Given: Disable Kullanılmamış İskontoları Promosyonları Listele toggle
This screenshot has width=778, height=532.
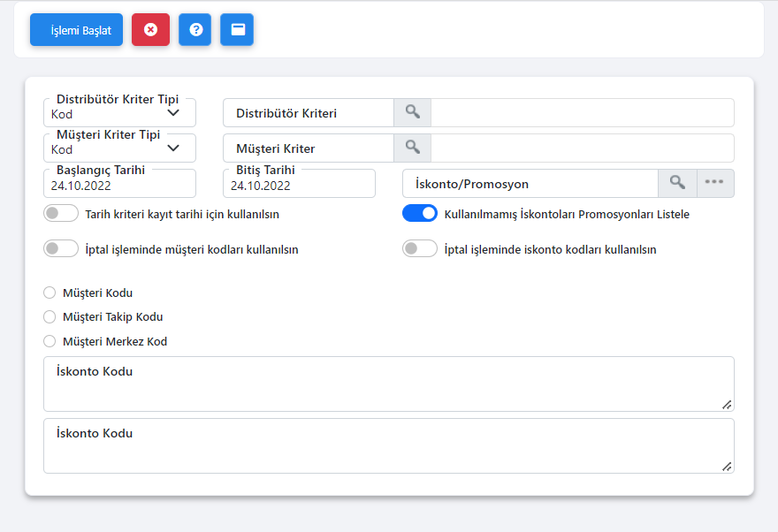Looking at the screenshot, I should click(420, 214).
